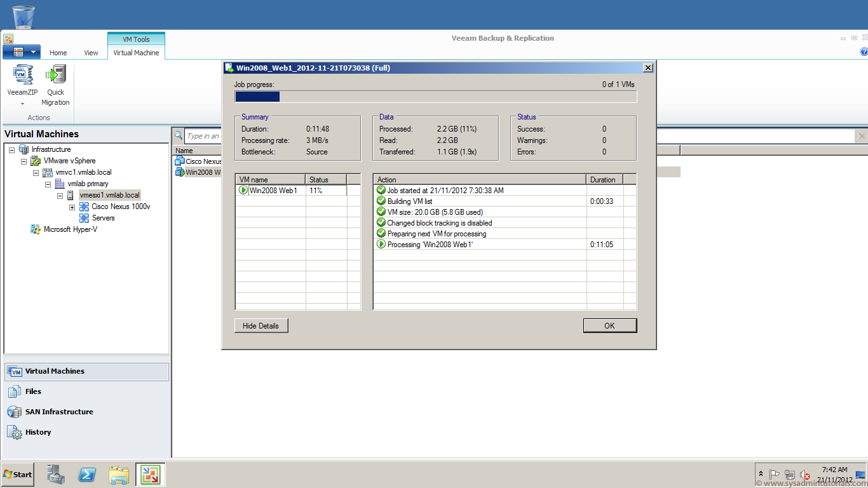Click Veeam Backup taskbar icon
This screenshot has width=868, height=488.
[x=151, y=475]
